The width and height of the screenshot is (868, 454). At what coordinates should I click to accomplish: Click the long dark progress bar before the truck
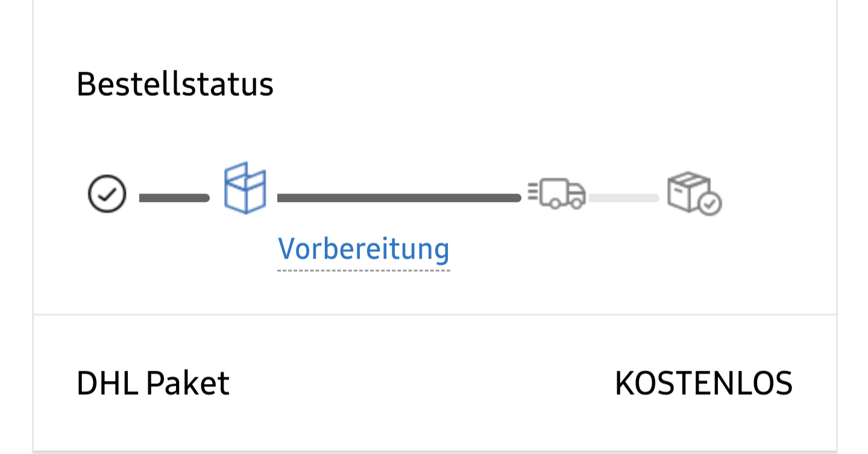[398, 198]
